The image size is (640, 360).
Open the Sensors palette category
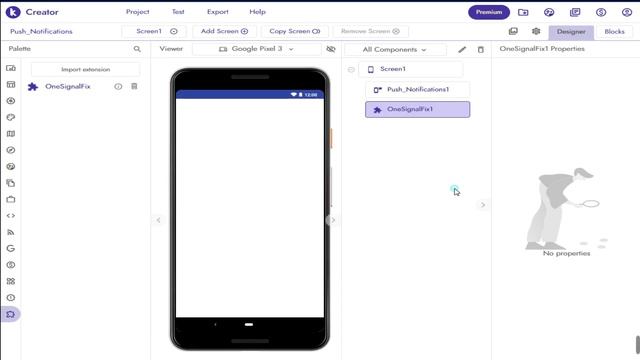click(x=11, y=150)
